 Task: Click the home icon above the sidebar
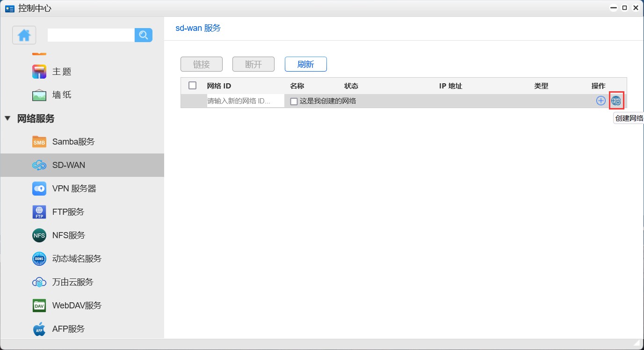tap(24, 35)
